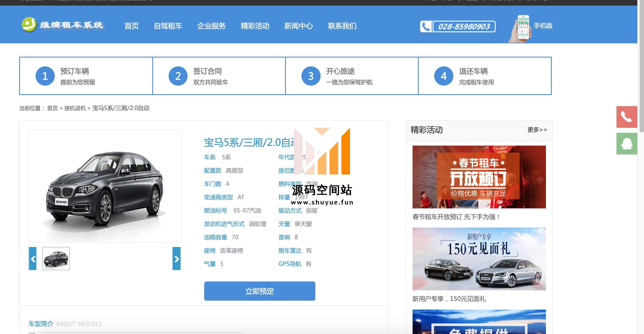Click the 座椅 皮革座椅 spec

224,251
